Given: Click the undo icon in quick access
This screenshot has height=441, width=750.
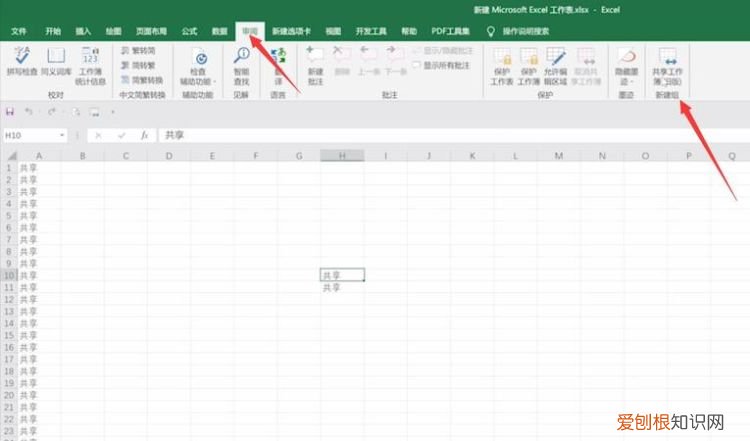Looking at the screenshot, I should tap(29, 112).
